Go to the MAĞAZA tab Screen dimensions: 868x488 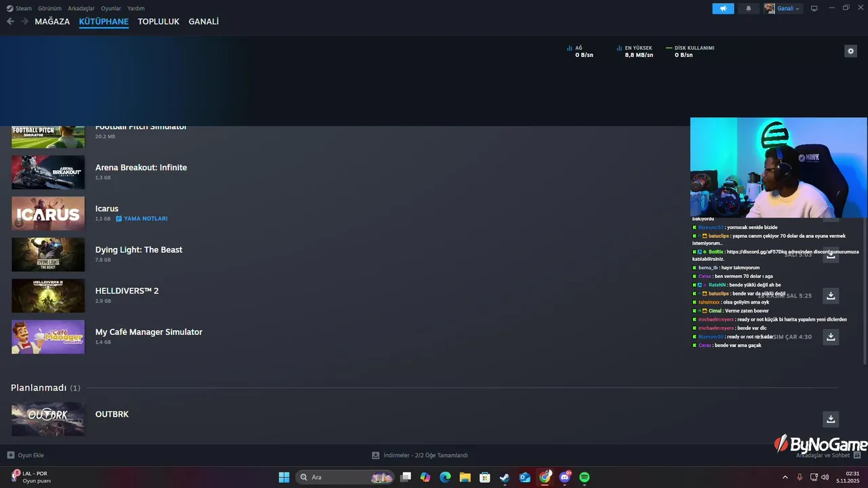(x=52, y=22)
